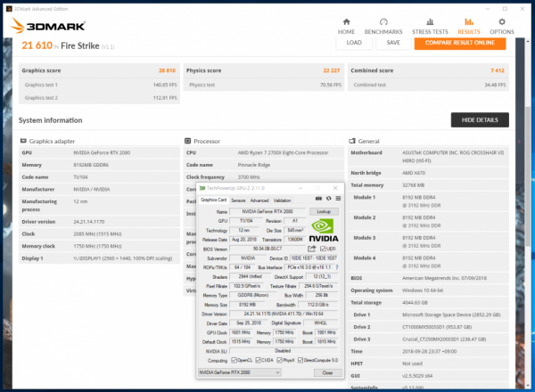This screenshot has height=392, width=535.
Task: Open the Options gear in 3DMark
Action: click(501, 26)
